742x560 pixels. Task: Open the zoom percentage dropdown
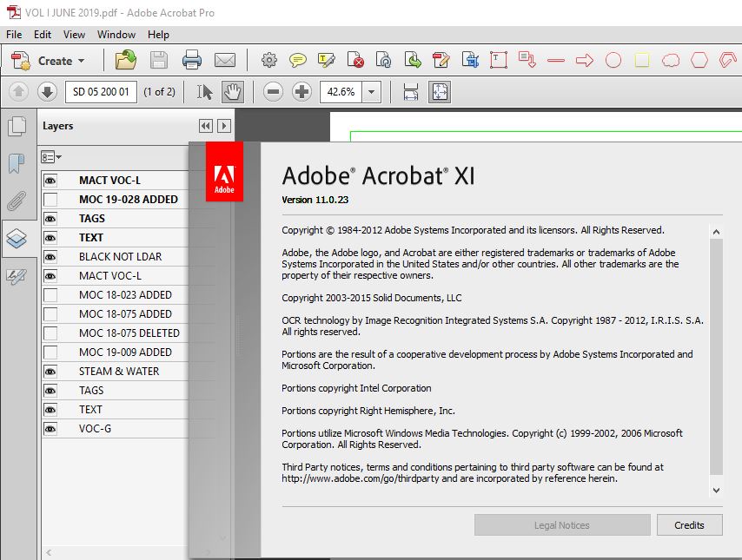point(372,92)
